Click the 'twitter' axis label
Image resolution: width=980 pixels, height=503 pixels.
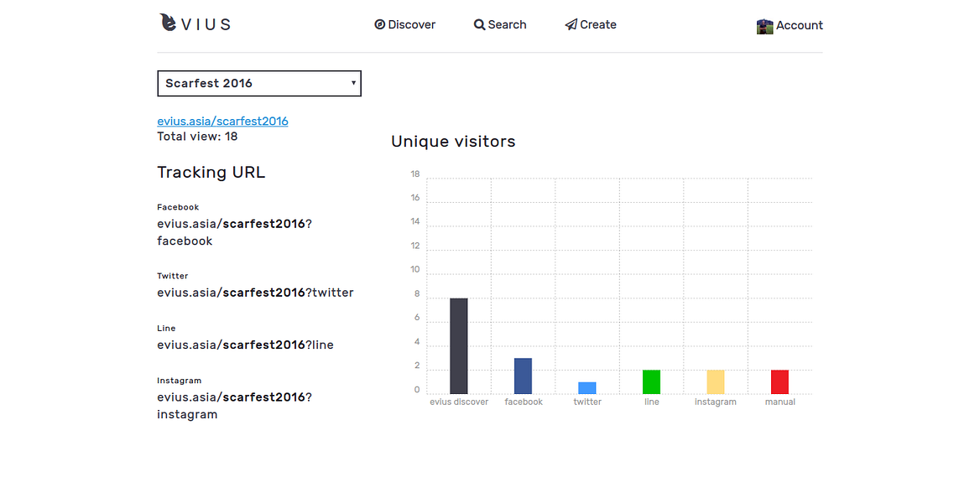[x=587, y=402]
